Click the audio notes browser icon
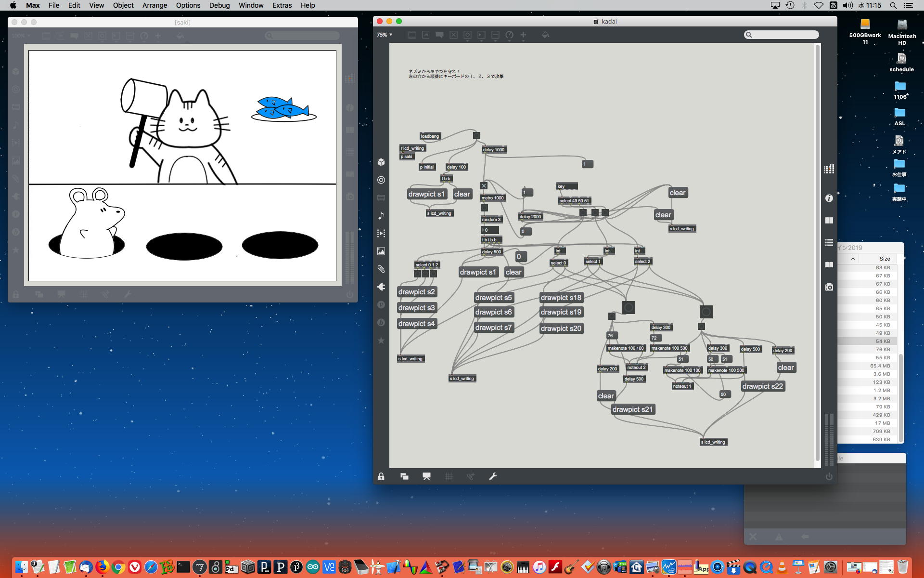 381,216
